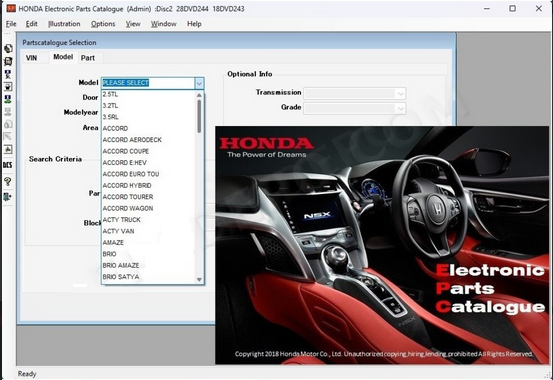Select 2.5TL in the model list

click(148, 94)
